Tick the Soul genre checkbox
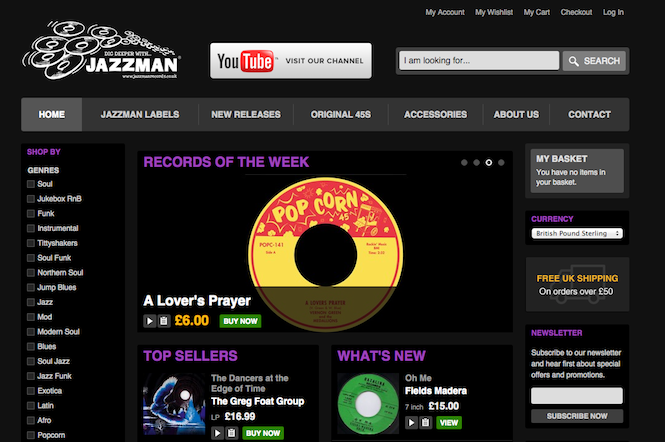The width and height of the screenshot is (665, 442). pyautogui.click(x=31, y=184)
